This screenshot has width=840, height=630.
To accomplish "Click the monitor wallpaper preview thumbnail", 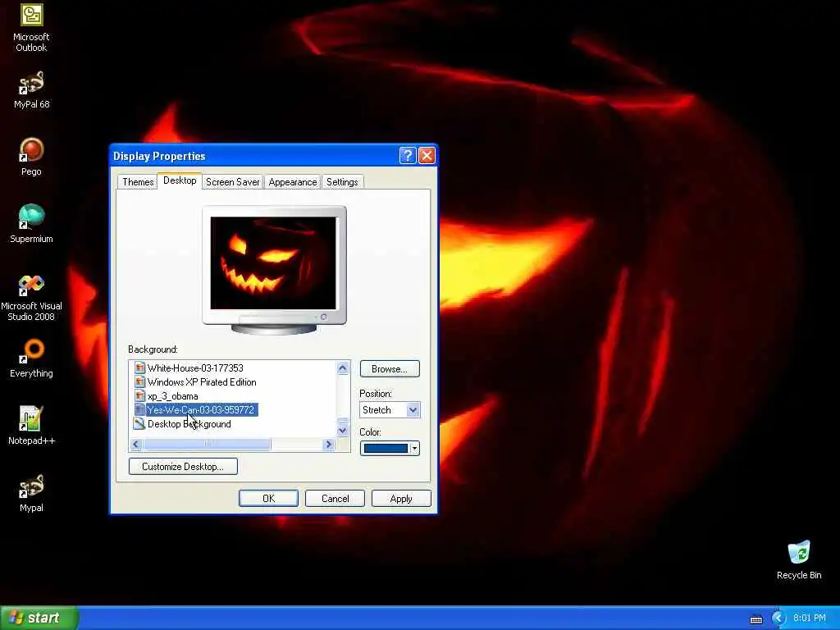I will tap(273, 263).
